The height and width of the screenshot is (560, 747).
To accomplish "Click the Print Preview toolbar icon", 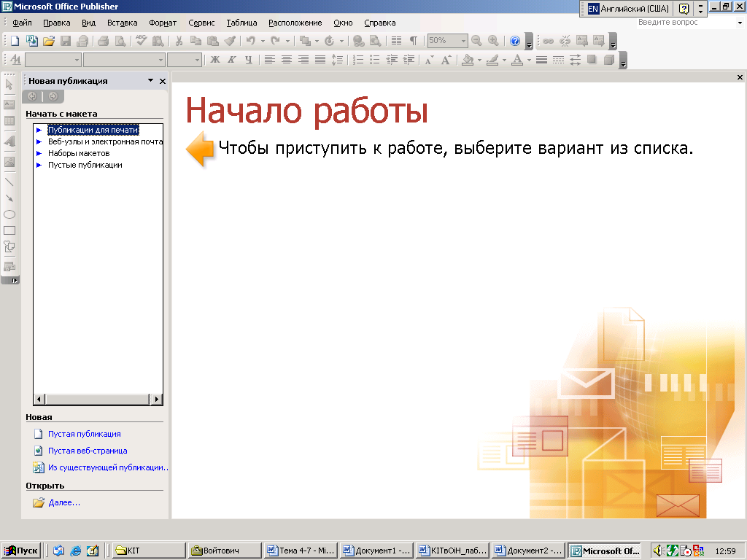I will click(120, 41).
